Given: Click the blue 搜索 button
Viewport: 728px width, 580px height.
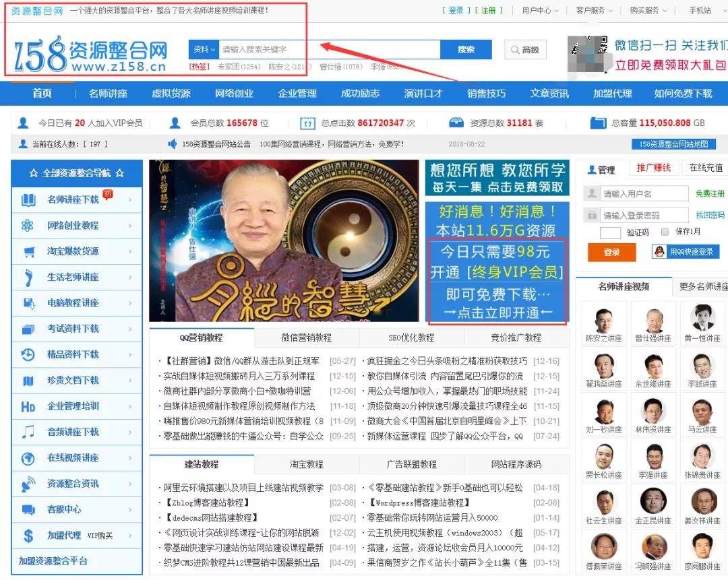Looking at the screenshot, I should (x=466, y=49).
